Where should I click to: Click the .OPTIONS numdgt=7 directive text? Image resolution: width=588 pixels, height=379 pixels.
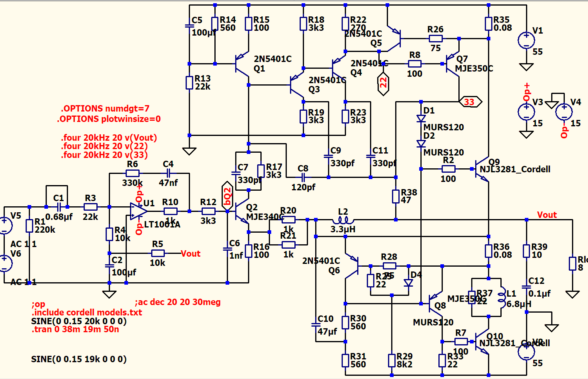(x=105, y=108)
